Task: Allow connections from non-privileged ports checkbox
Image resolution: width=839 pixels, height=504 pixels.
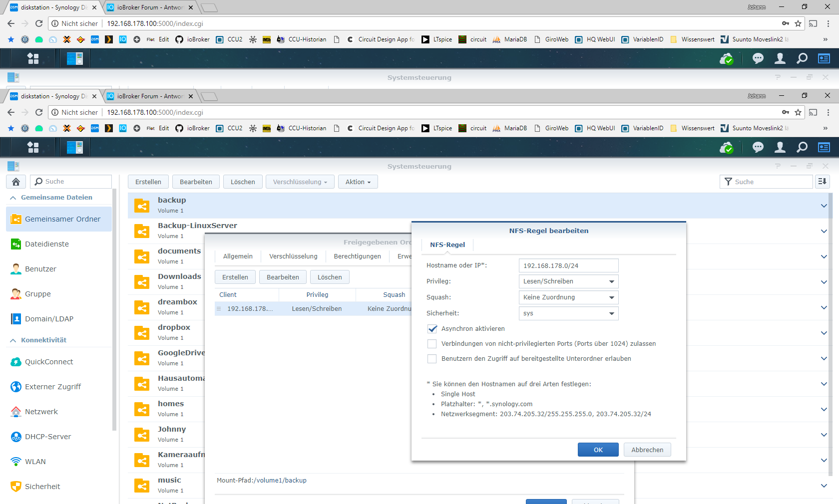Action: (432, 344)
